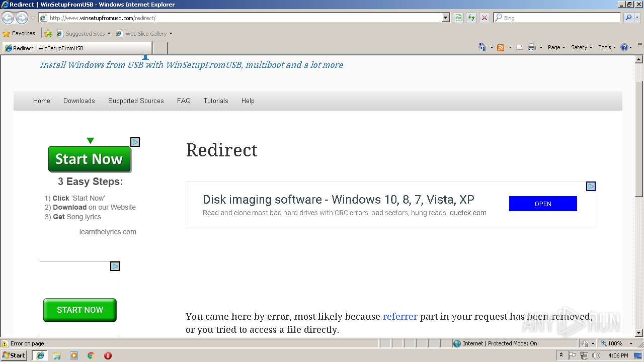Open the Safety menu
Viewport: 644px width, 362px height.
pyautogui.click(x=581, y=47)
